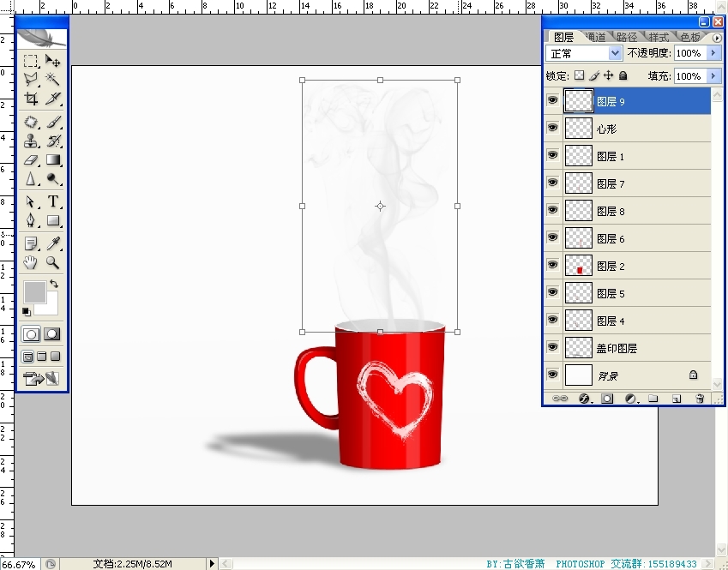This screenshot has height=570, width=728.
Task: Toggle visibility of the 背景 layer
Action: tap(552, 375)
